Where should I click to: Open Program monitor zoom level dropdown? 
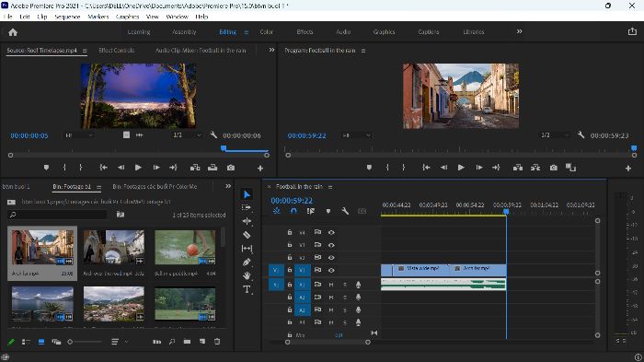click(356, 135)
